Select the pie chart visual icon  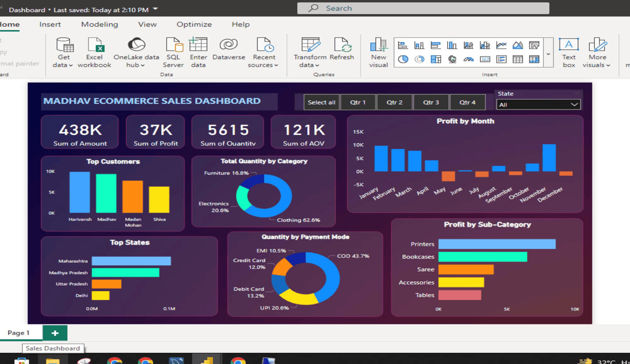(403, 59)
